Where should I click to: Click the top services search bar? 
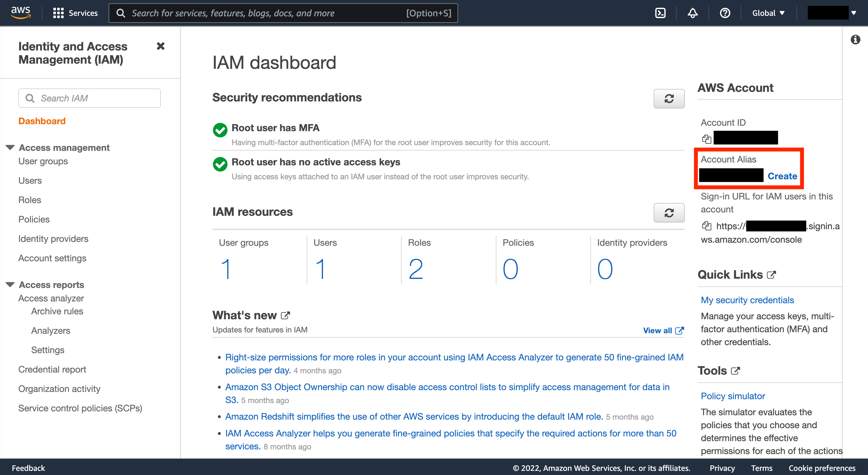pyautogui.click(x=283, y=13)
